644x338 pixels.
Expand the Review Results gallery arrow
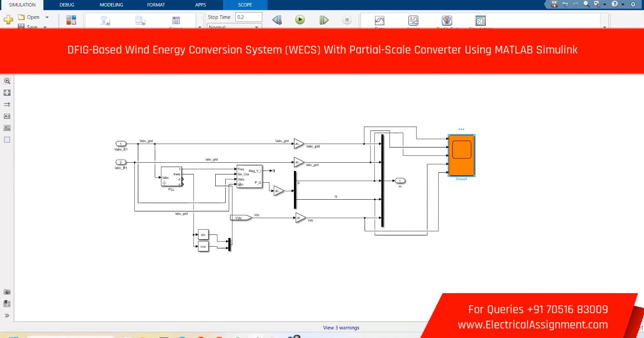(x=604, y=27)
